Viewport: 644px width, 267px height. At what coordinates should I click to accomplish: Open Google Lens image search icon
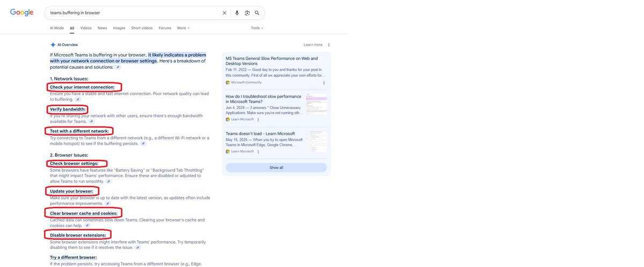coord(247,13)
